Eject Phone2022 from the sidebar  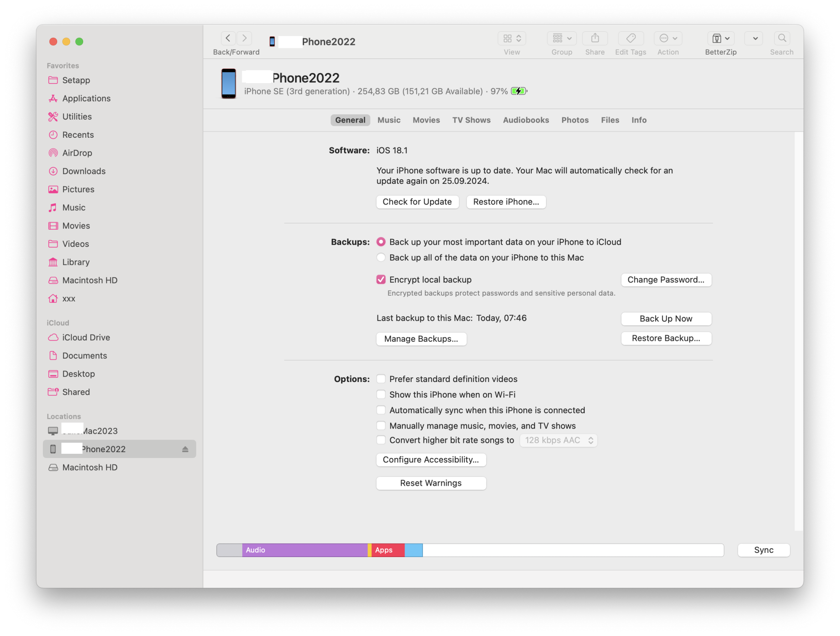185,449
